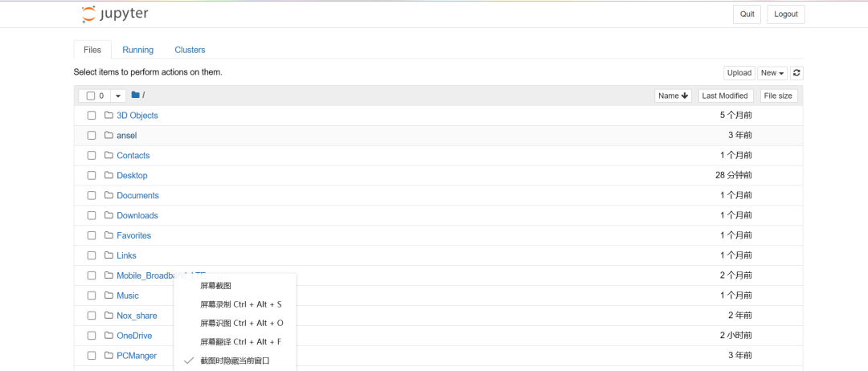Tick the Favorites checkbox
Image resolution: width=868 pixels, height=371 pixels.
(x=92, y=235)
